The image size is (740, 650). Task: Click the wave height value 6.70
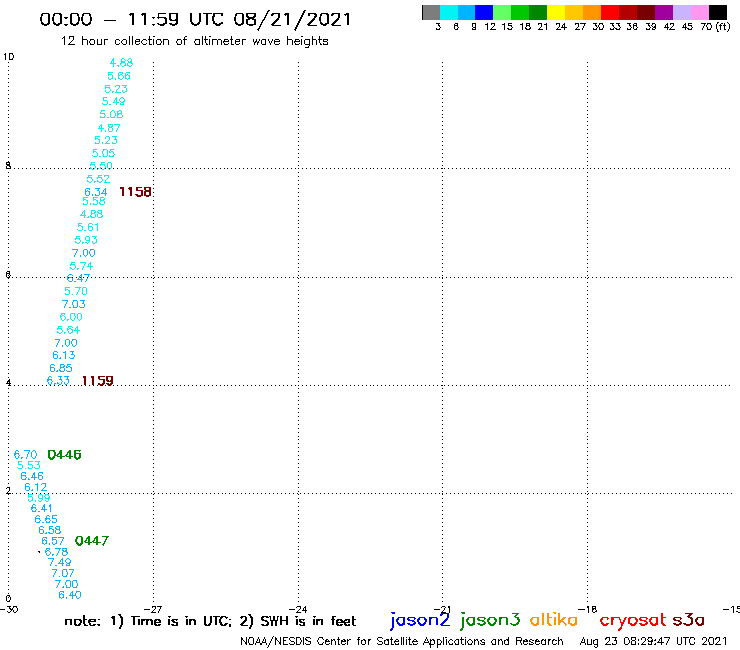25,455
